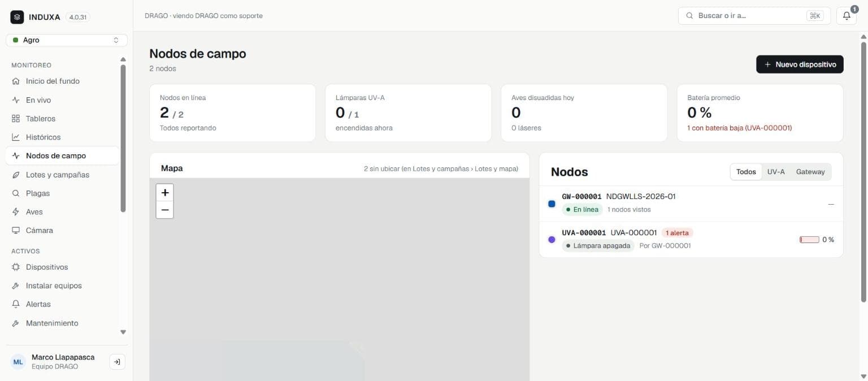The image size is (868, 381).
Task: Click the Nodos en línea card
Action: (x=233, y=113)
